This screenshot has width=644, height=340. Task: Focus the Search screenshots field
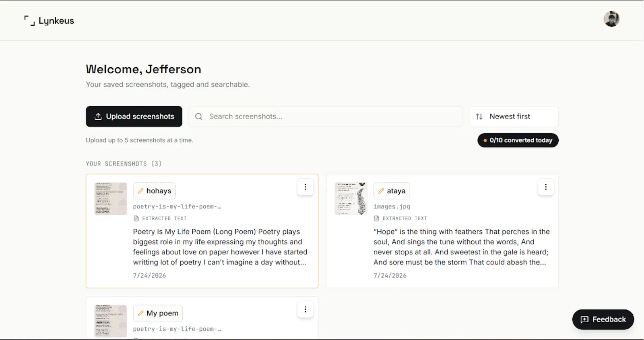tap(326, 116)
